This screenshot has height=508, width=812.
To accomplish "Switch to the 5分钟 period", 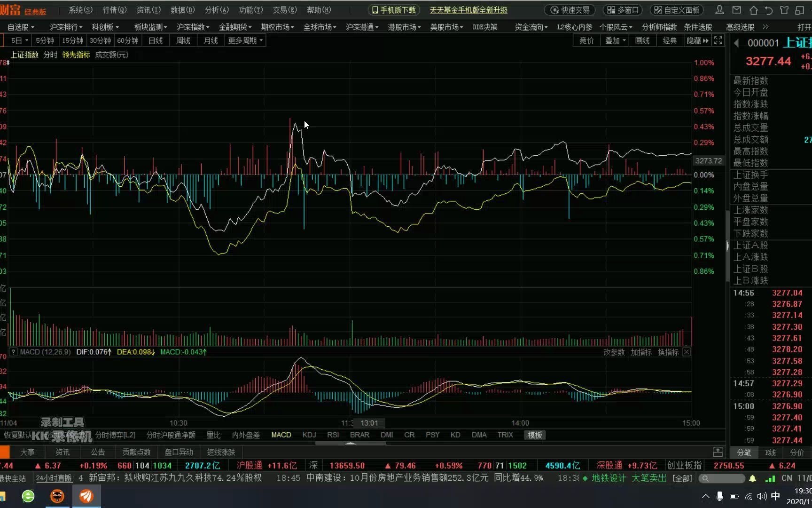I will pyautogui.click(x=45, y=40).
